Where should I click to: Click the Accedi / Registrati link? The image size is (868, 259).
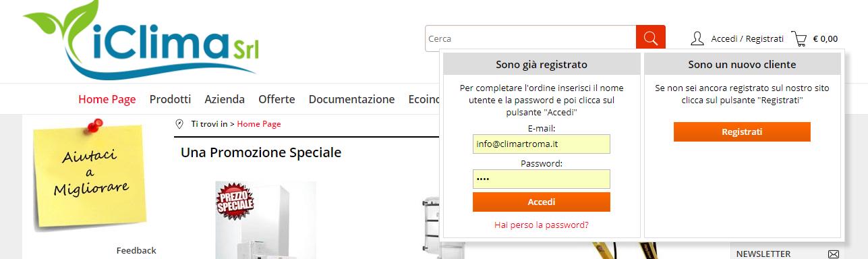pos(747,39)
